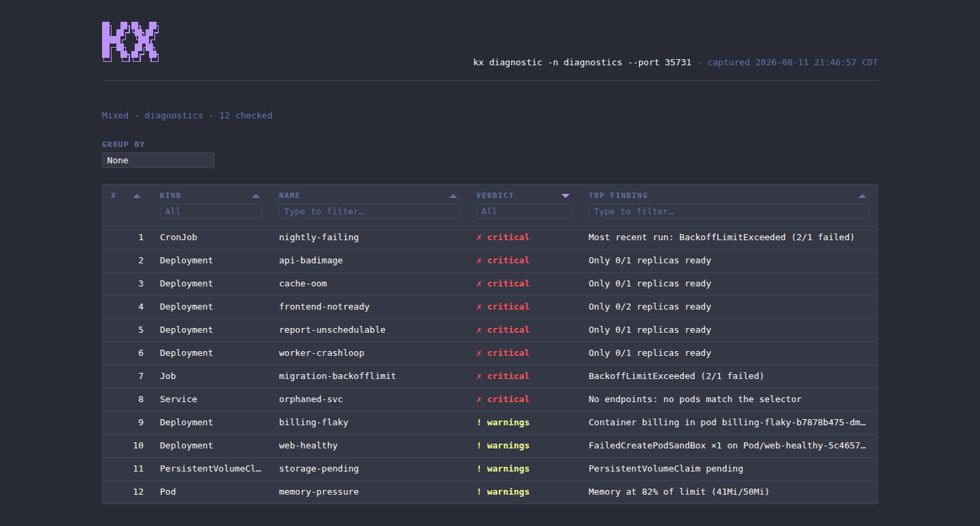This screenshot has height=526, width=980.
Task: Click the TOP FINDING header label
Action: pyautogui.click(x=618, y=195)
